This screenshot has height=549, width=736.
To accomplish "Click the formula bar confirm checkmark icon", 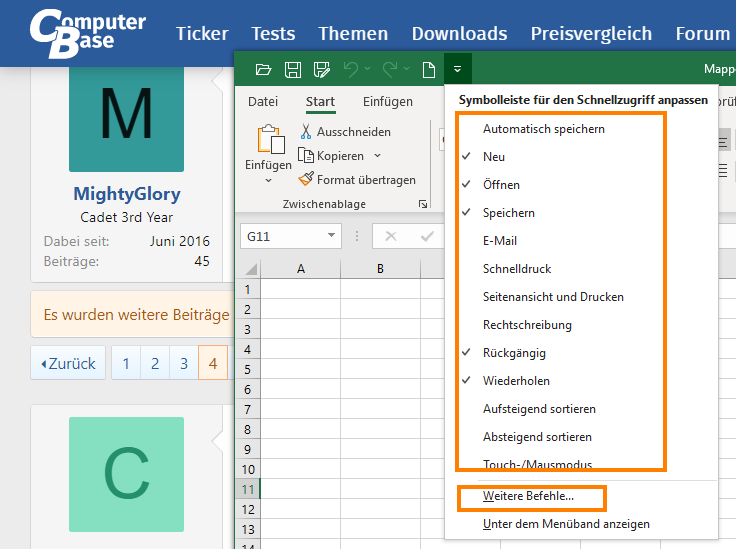I will click(427, 236).
